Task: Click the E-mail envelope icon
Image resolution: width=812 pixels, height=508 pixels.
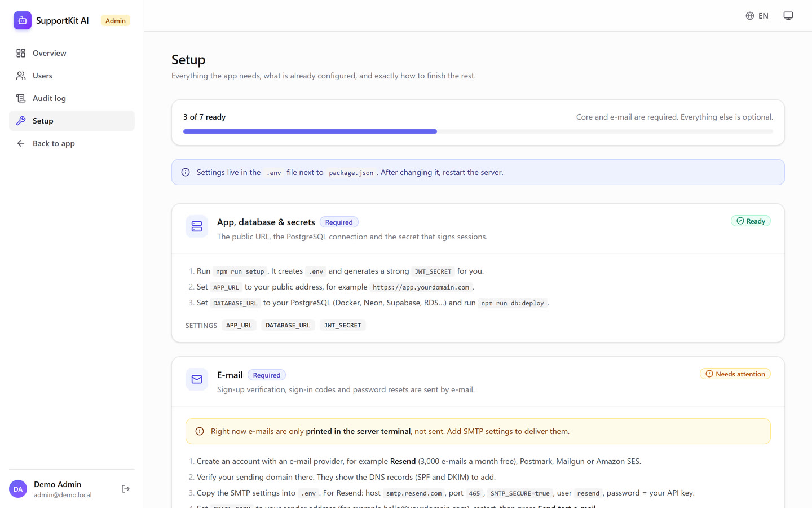Action: (x=197, y=379)
